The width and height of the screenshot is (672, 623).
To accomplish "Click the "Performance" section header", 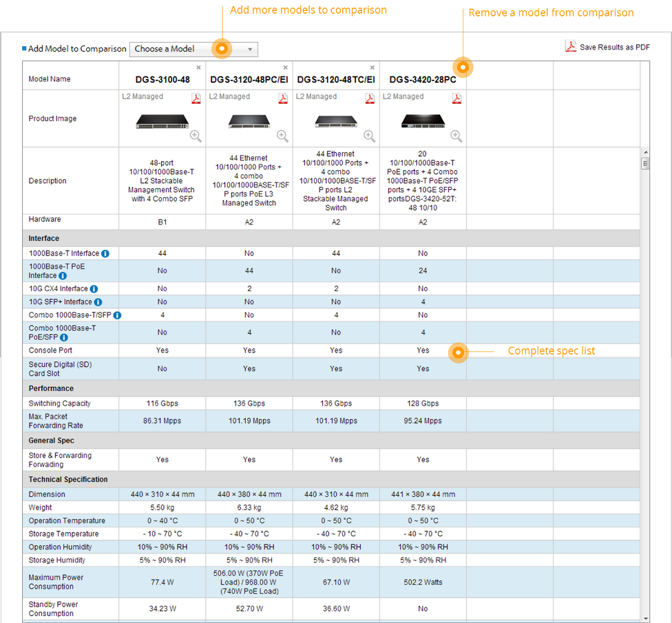I will 51,389.
